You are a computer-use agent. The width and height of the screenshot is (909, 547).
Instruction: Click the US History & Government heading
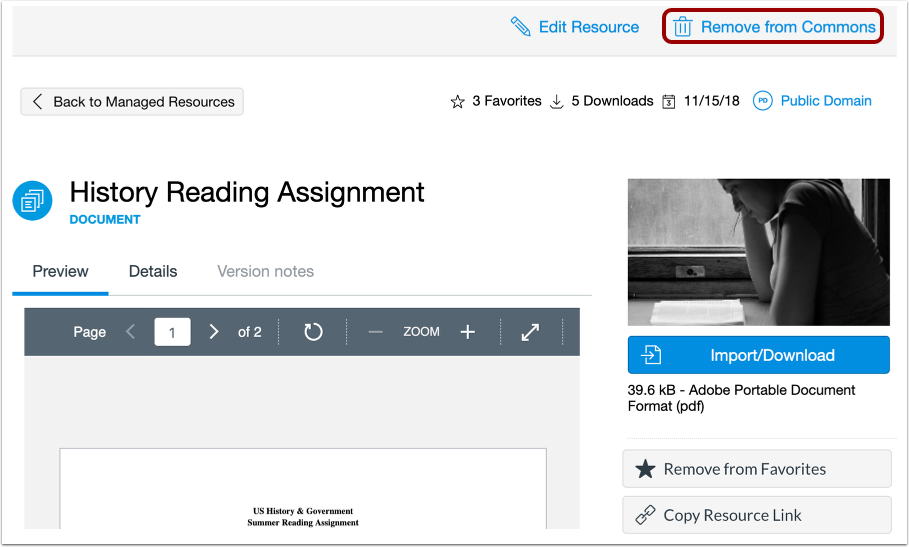[303, 511]
